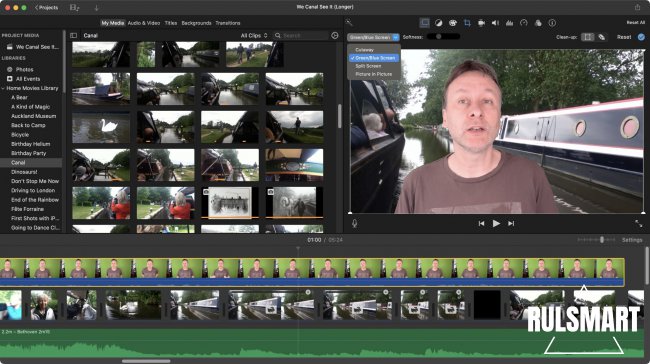Image resolution: width=650 pixels, height=364 pixels.
Task: Skip to previous clip in viewer
Action: 481,223
